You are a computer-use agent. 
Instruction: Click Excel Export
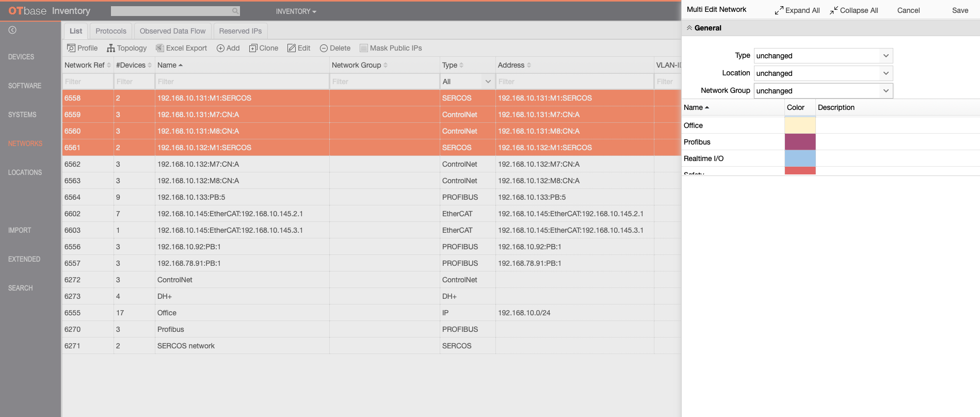pos(181,48)
